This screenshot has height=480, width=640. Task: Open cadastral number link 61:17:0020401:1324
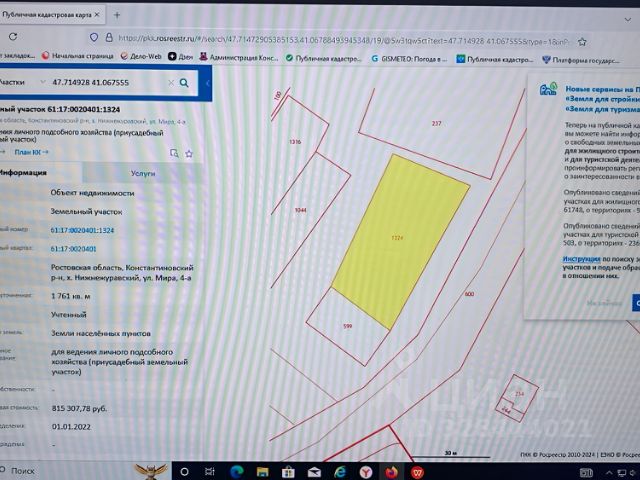[x=82, y=230]
